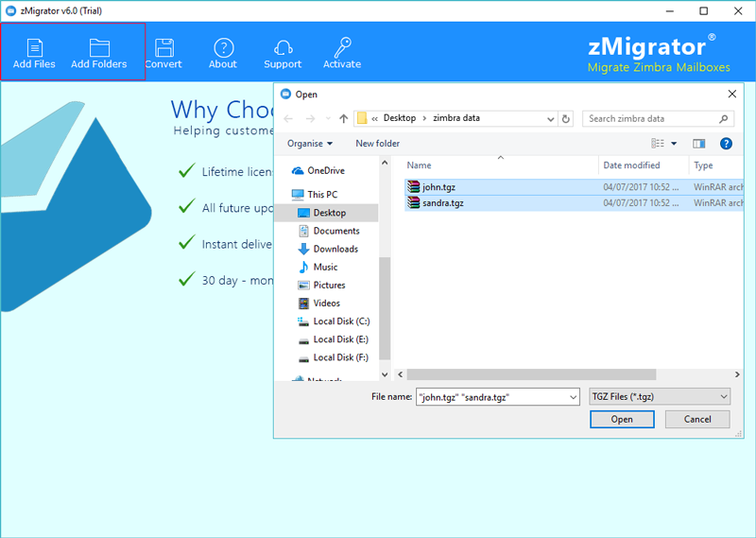Expand the File name combo box arrow
The height and width of the screenshot is (538, 756).
[571, 397]
